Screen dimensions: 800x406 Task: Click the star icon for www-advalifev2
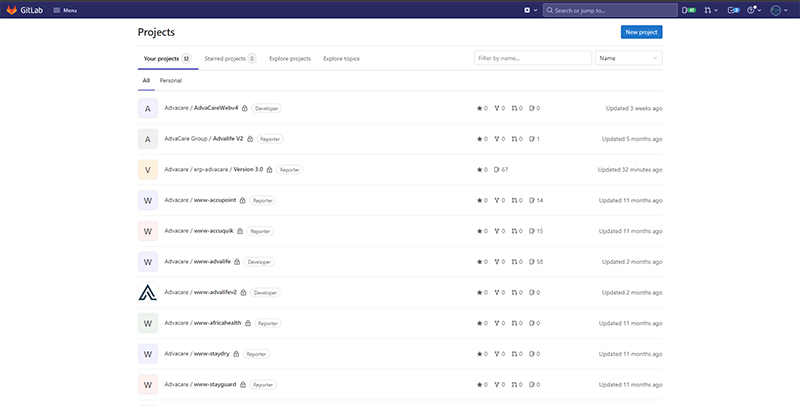[479, 292]
